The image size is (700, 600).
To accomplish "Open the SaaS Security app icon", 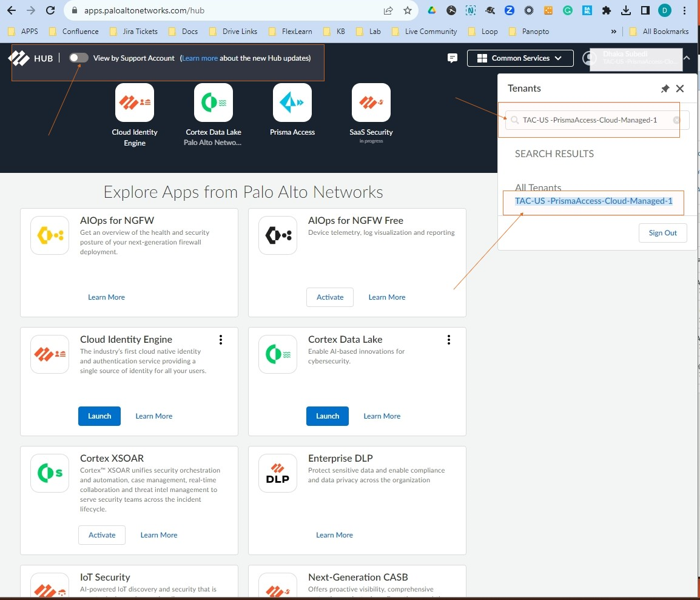I will 371,103.
